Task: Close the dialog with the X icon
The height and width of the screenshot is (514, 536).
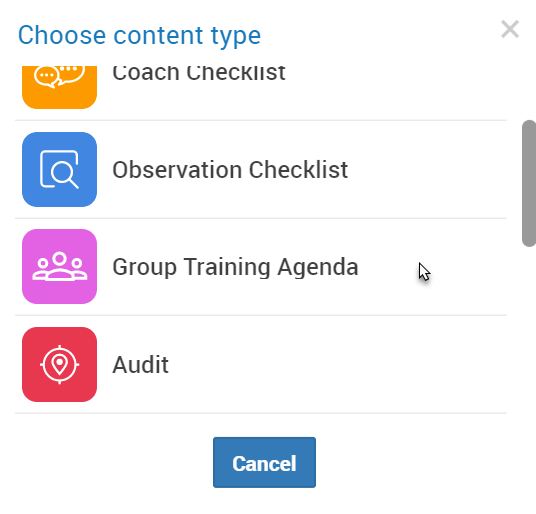Action: [x=510, y=29]
